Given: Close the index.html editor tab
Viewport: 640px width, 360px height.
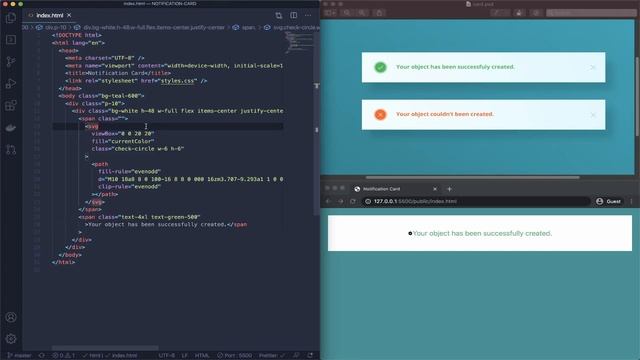Looking at the screenshot, I should tap(69, 15).
